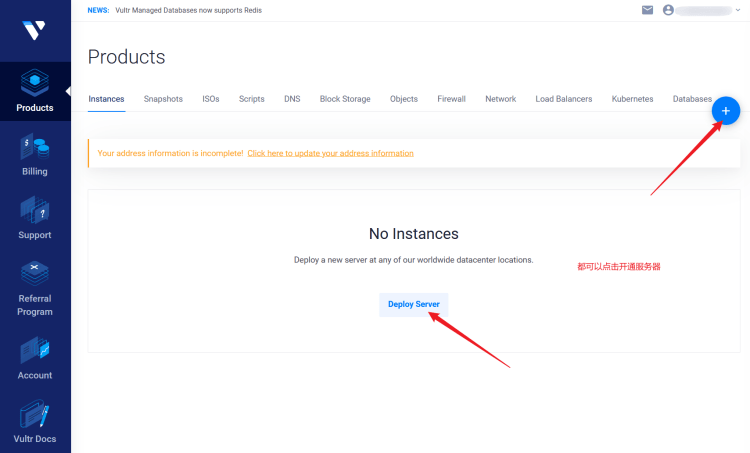The image size is (750, 453).
Task: Go to the Scripts tab
Action: click(x=252, y=99)
